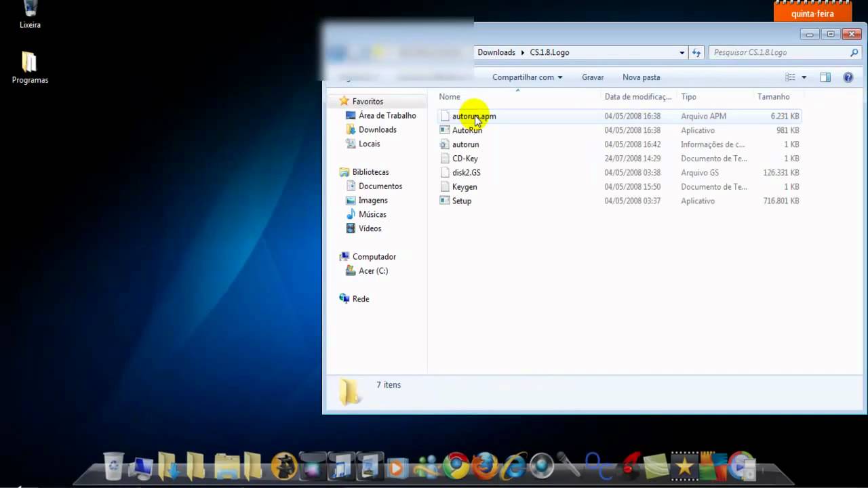This screenshot has width=868, height=488.
Task: Expand the breadcrumb arrow after Downloads
Action: [522, 52]
